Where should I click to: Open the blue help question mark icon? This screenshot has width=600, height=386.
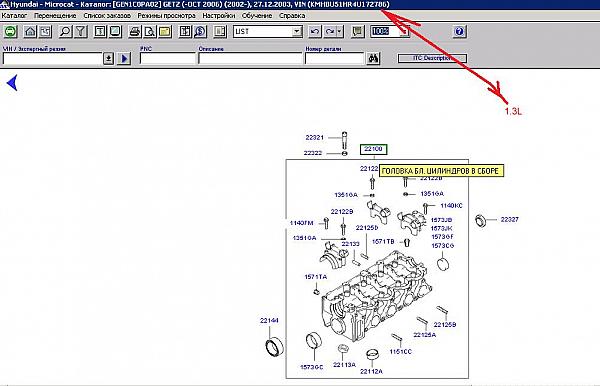pyautogui.click(x=459, y=31)
